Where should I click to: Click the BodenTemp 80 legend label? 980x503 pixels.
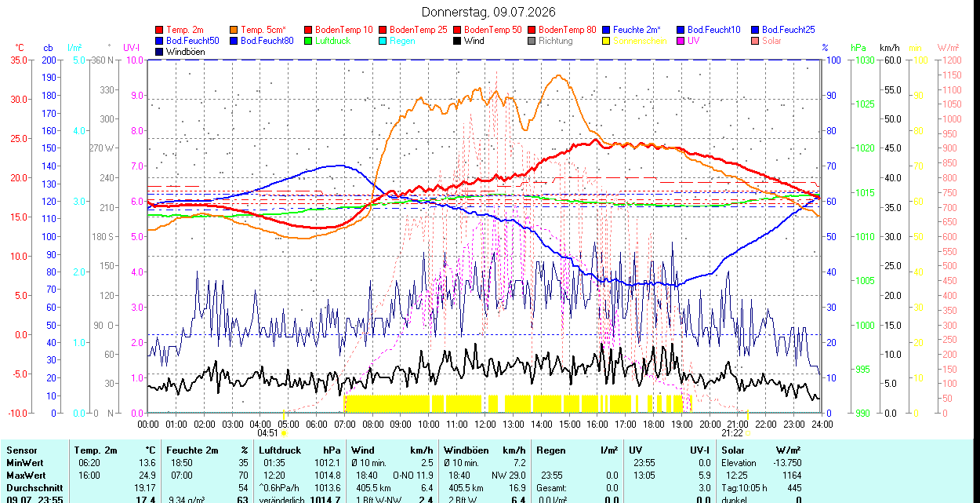[x=568, y=30]
